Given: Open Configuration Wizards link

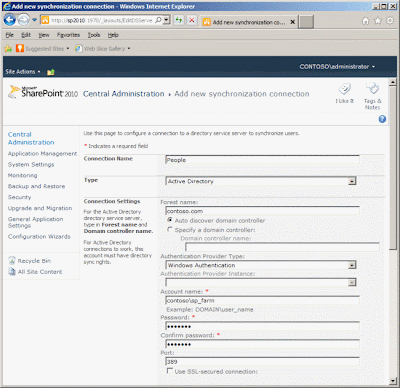Looking at the screenshot, I should (39, 237).
